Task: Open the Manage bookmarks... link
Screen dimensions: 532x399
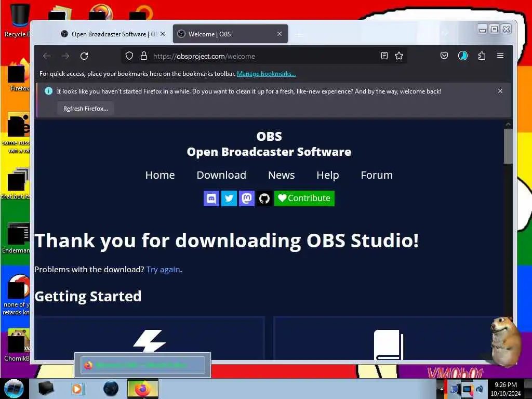Action: coord(267,74)
